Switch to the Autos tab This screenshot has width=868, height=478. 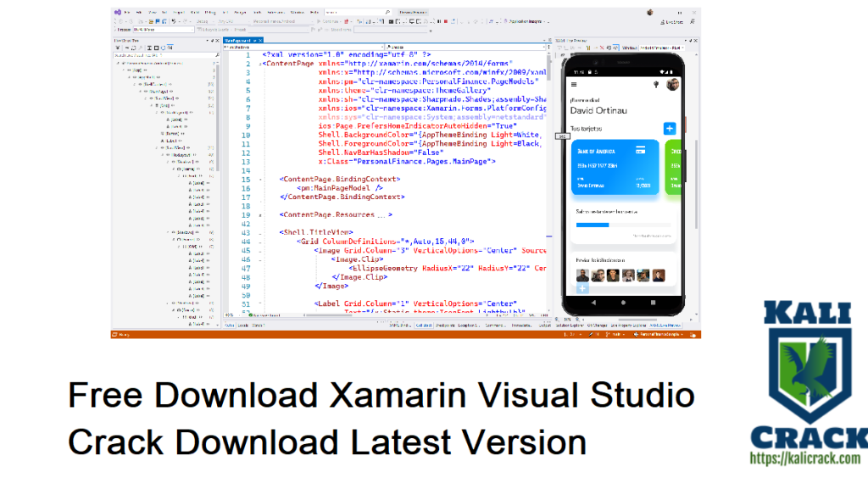tap(230, 325)
